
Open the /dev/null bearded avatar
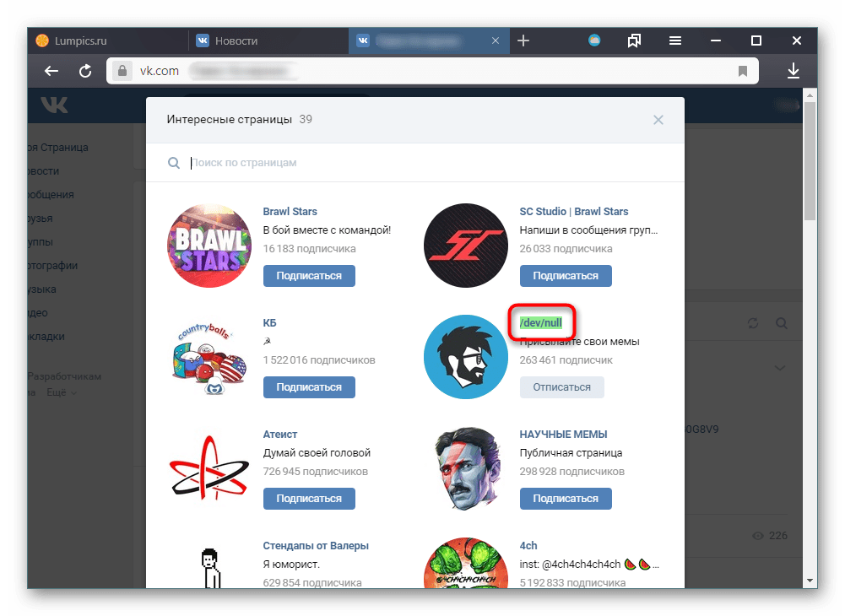click(466, 357)
